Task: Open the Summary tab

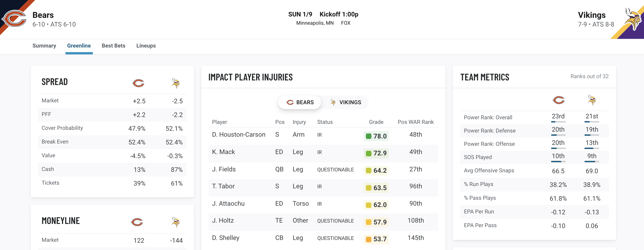Action: 44,46
